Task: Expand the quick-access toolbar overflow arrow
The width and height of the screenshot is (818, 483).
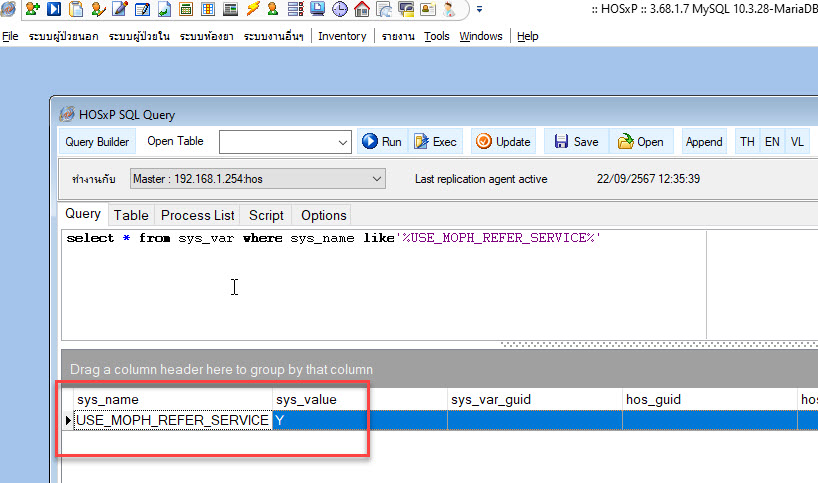Action: click(x=478, y=10)
